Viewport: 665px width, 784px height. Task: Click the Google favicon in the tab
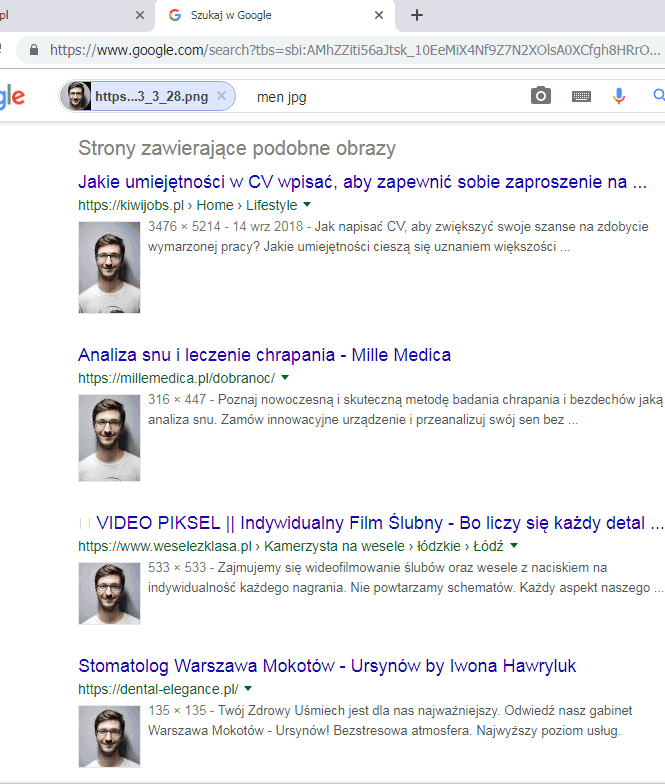(174, 15)
